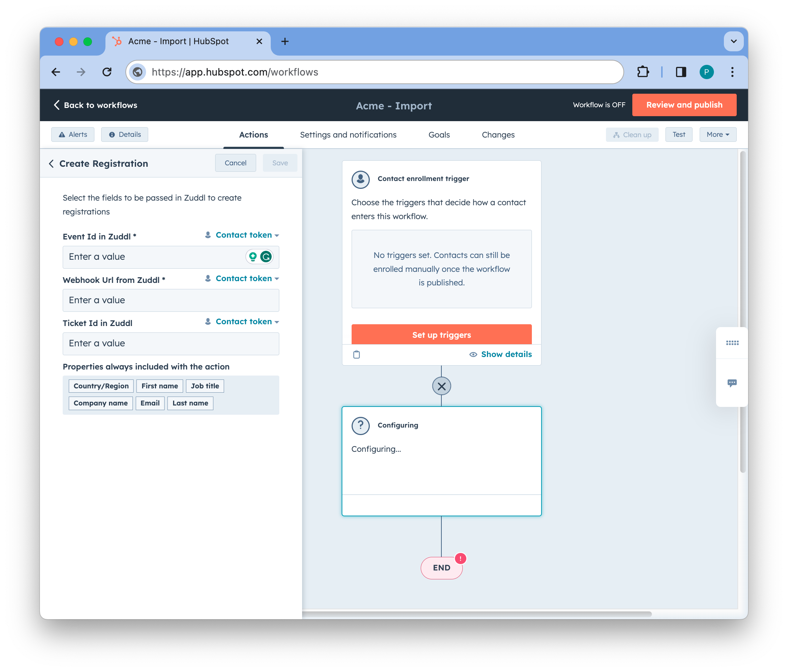788x672 pixels.
Task: Open Contact token dropdown for Ticket Id
Action: pyautogui.click(x=242, y=322)
